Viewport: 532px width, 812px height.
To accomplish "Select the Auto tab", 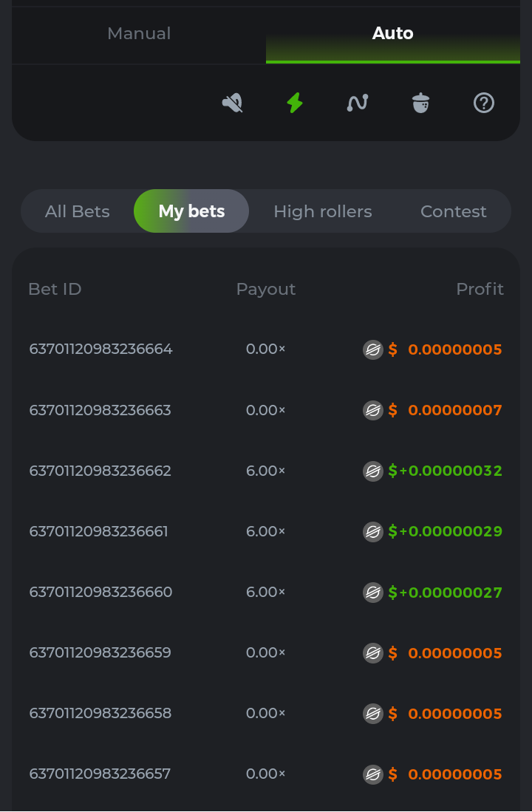I will 392,33.
